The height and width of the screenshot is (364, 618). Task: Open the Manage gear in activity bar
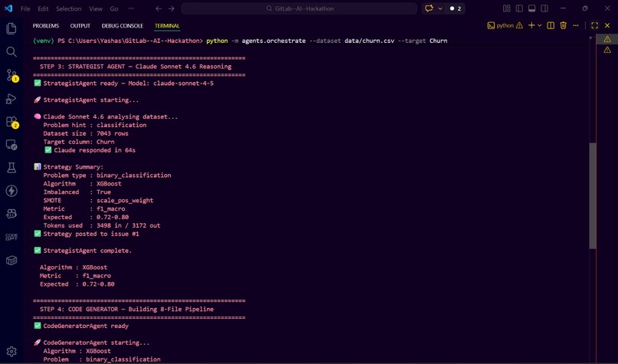point(12,351)
